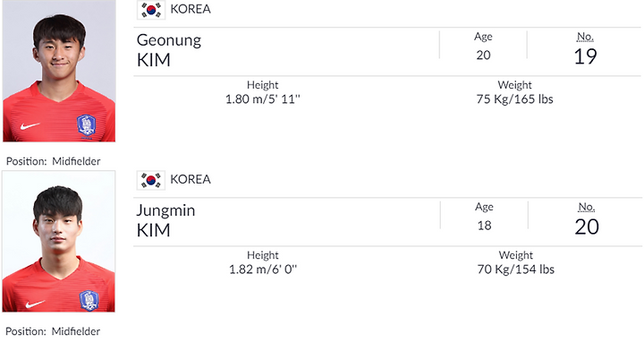Image resolution: width=644 pixels, height=342 pixels.
Task: Open Geonung Kim's player photo
Action: [x=59, y=71]
